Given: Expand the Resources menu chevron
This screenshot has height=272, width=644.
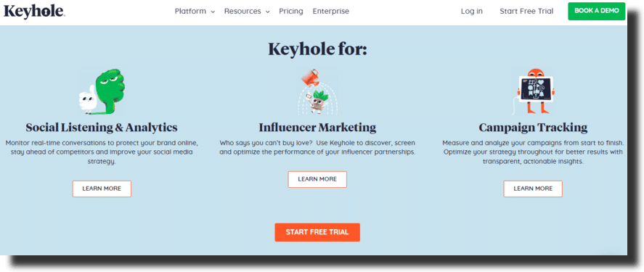Looking at the screenshot, I should [x=267, y=12].
